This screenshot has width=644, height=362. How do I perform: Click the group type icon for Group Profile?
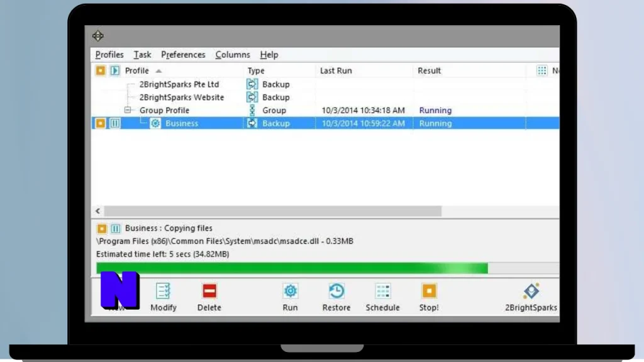click(252, 110)
